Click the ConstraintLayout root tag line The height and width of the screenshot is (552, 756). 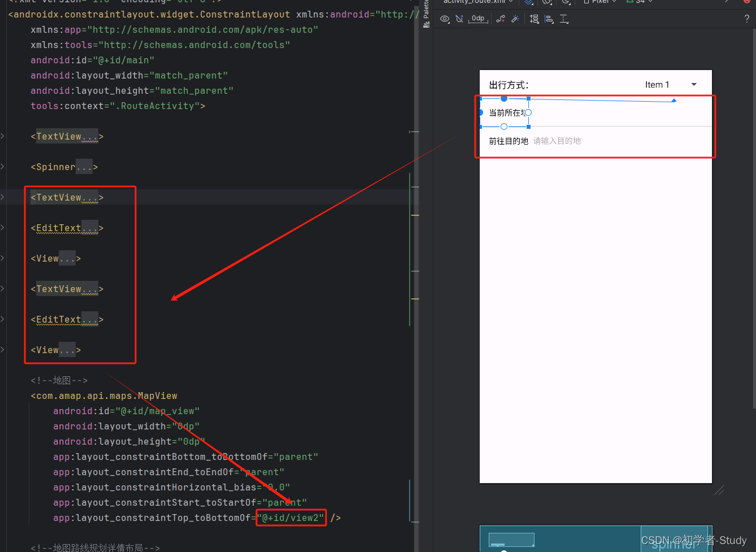tap(214, 14)
